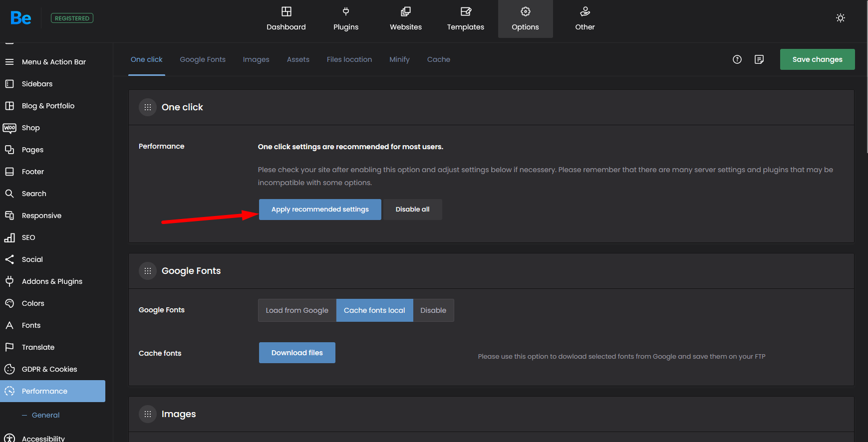
Task: Click the Images section drag handle
Action: pyautogui.click(x=148, y=414)
